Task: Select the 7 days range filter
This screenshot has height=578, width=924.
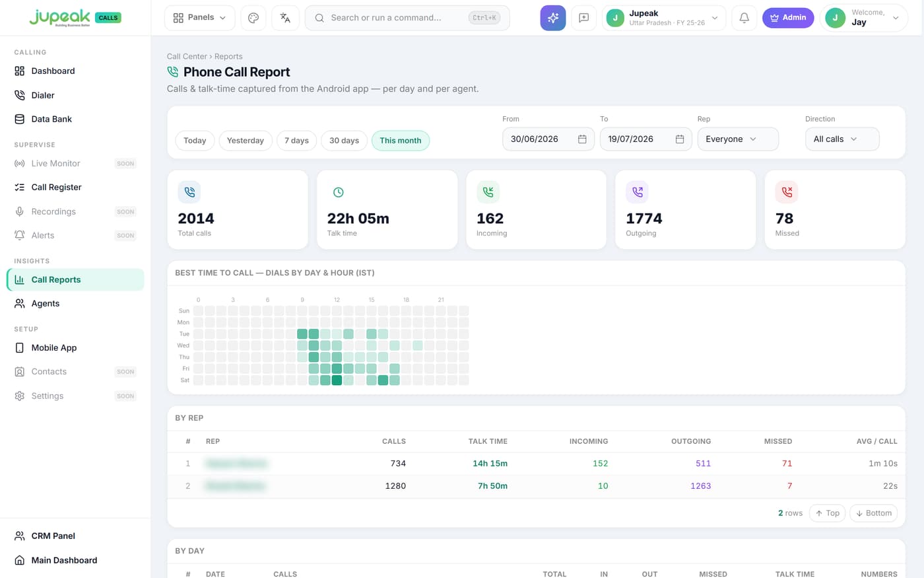Action: [296, 141]
